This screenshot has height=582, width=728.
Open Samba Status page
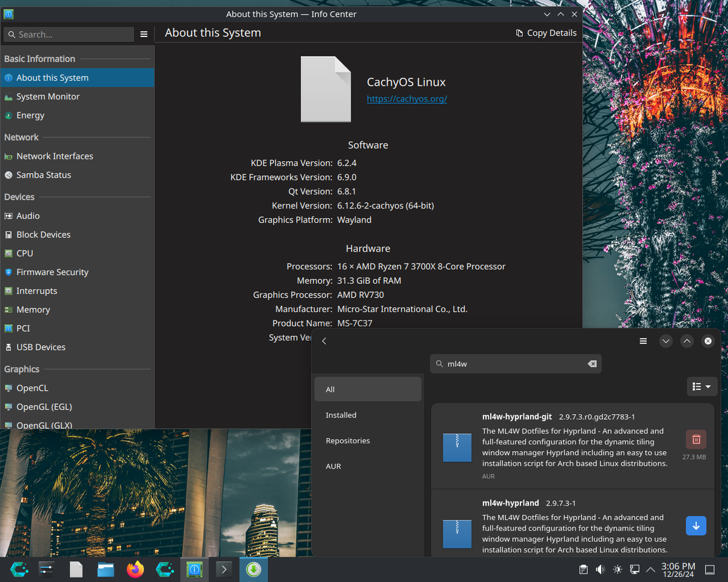pyautogui.click(x=77, y=175)
